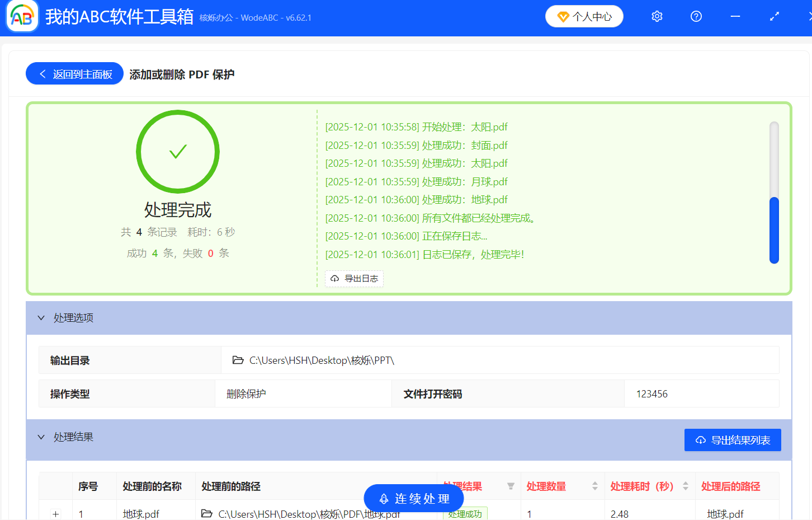
Task: Click the AB app logo
Action: click(22, 16)
